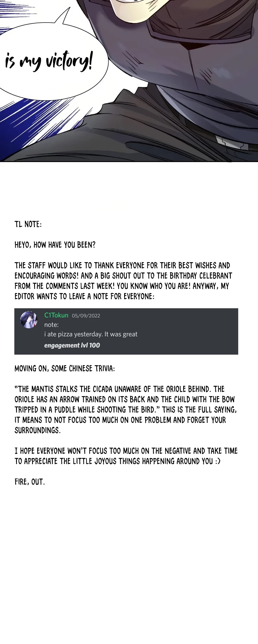Click the "is my victory!" speech bubble
This screenshot has width=258, height=644.
coord(49,61)
